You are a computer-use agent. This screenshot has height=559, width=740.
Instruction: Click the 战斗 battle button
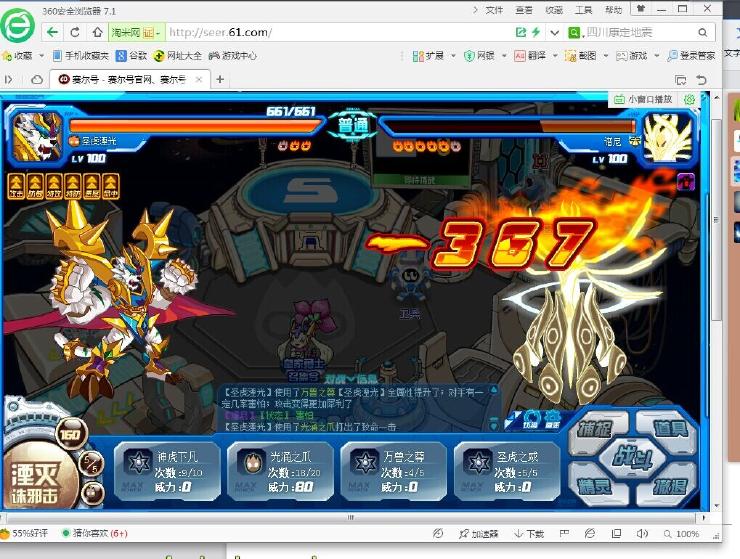(x=632, y=457)
